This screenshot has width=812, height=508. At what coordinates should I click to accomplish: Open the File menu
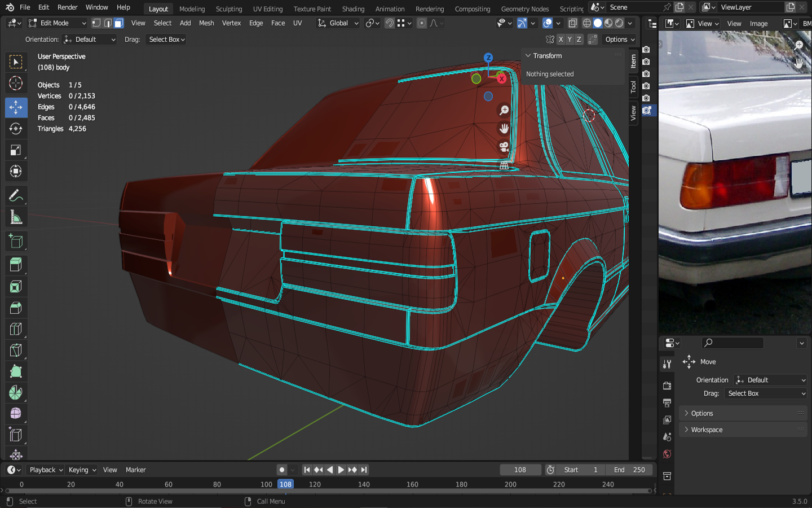(x=25, y=7)
